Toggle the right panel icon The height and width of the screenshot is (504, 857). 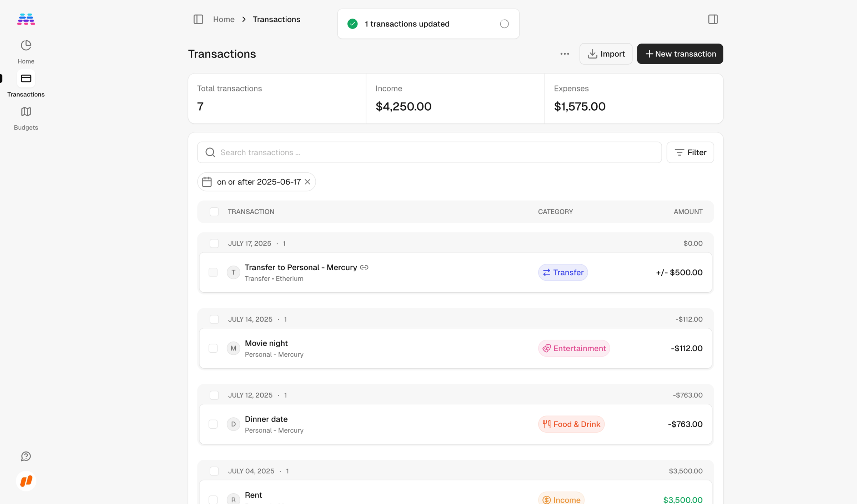pos(713,19)
